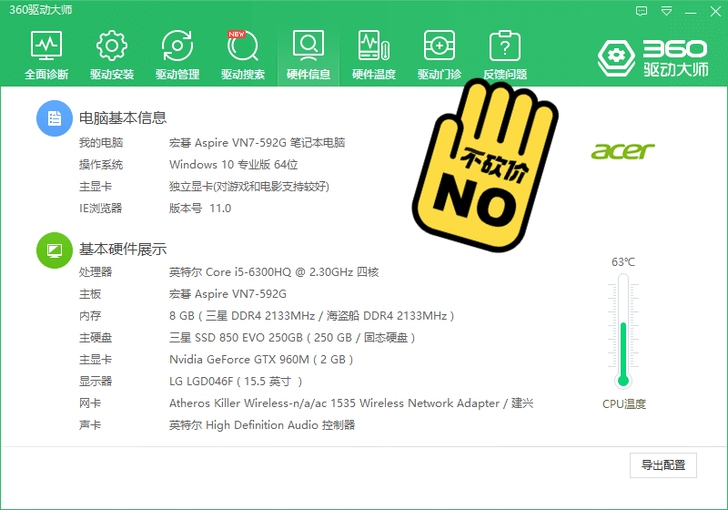Click the 操作系统 label
This screenshot has width=728, height=510.
tap(101, 164)
